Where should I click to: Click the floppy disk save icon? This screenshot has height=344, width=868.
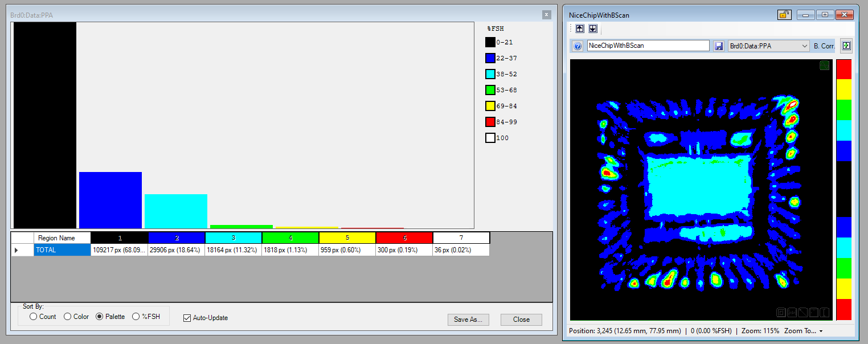(719, 46)
